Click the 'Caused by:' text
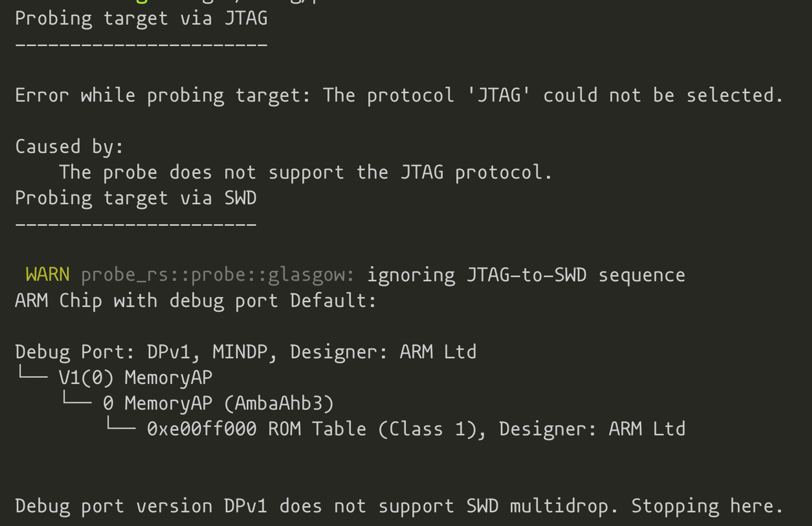This screenshot has width=812, height=526. 70,147
